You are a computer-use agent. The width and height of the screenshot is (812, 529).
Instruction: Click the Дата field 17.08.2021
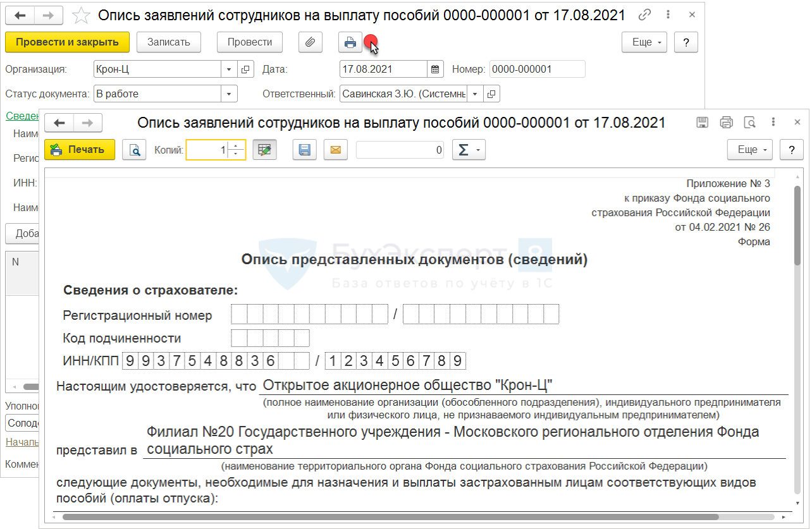tap(384, 70)
